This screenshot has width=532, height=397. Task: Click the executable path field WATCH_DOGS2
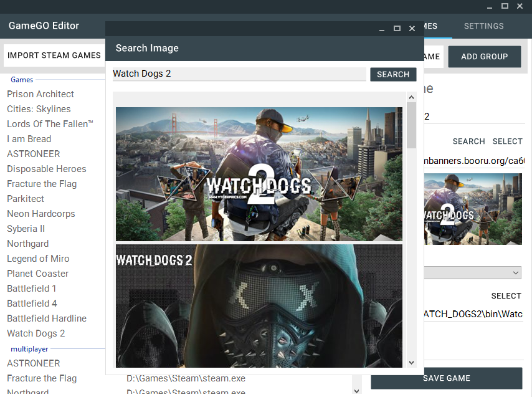point(473,314)
